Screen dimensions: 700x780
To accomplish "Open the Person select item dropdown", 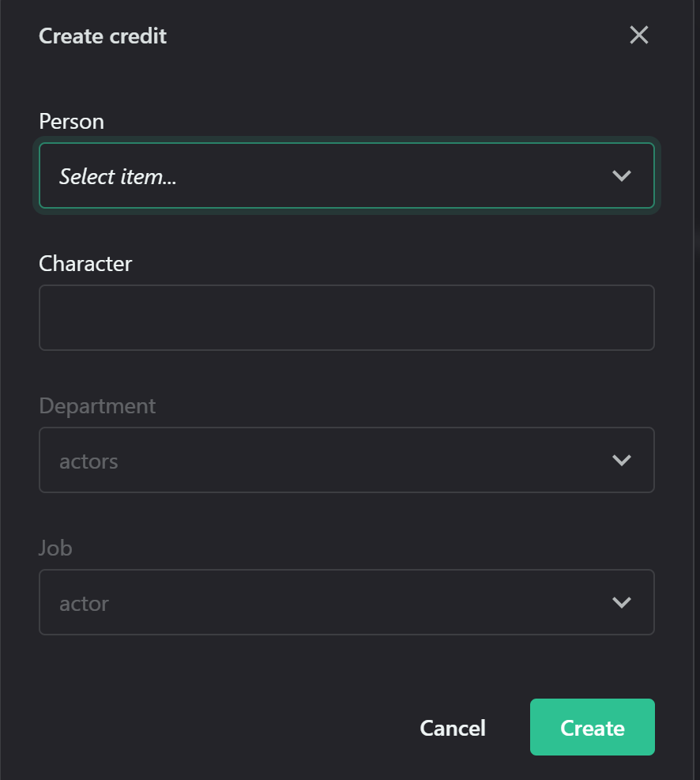I will [x=347, y=175].
